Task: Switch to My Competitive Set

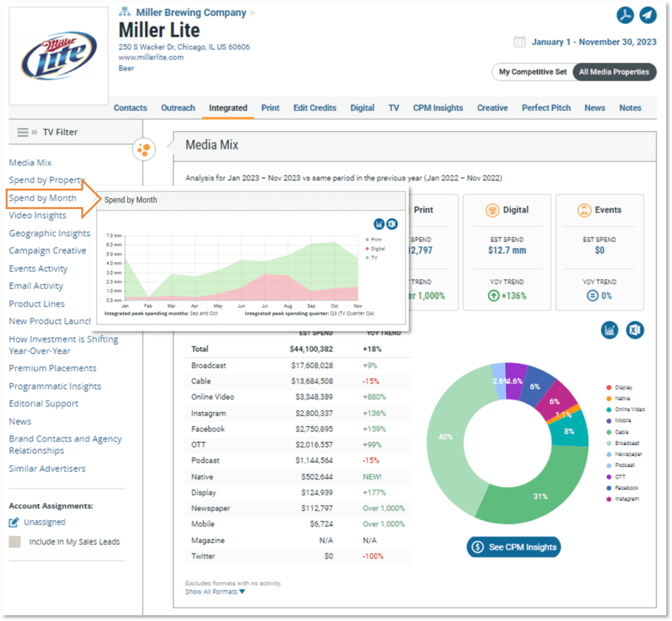Action: [532, 72]
